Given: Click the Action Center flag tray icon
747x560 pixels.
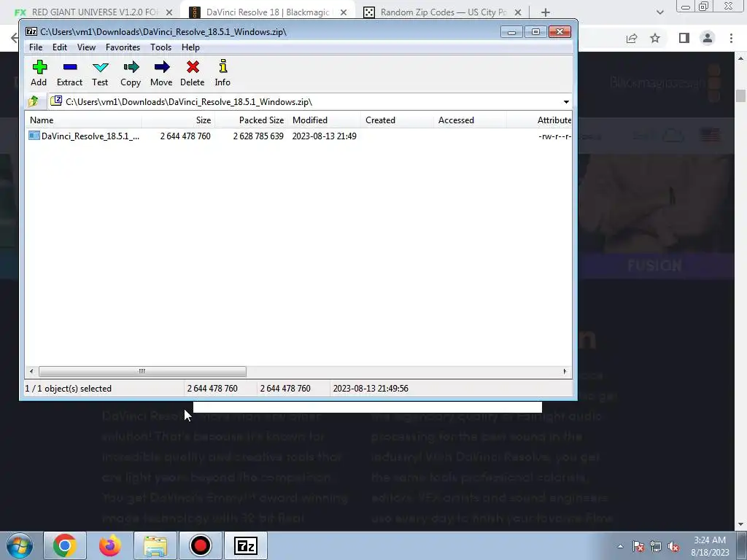Looking at the screenshot, I should [638, 546].
